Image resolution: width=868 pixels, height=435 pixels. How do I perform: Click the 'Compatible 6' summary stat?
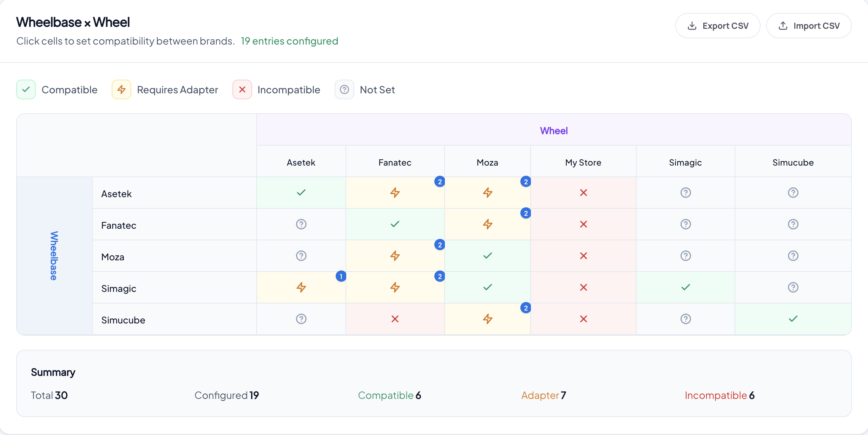point(389,395)
